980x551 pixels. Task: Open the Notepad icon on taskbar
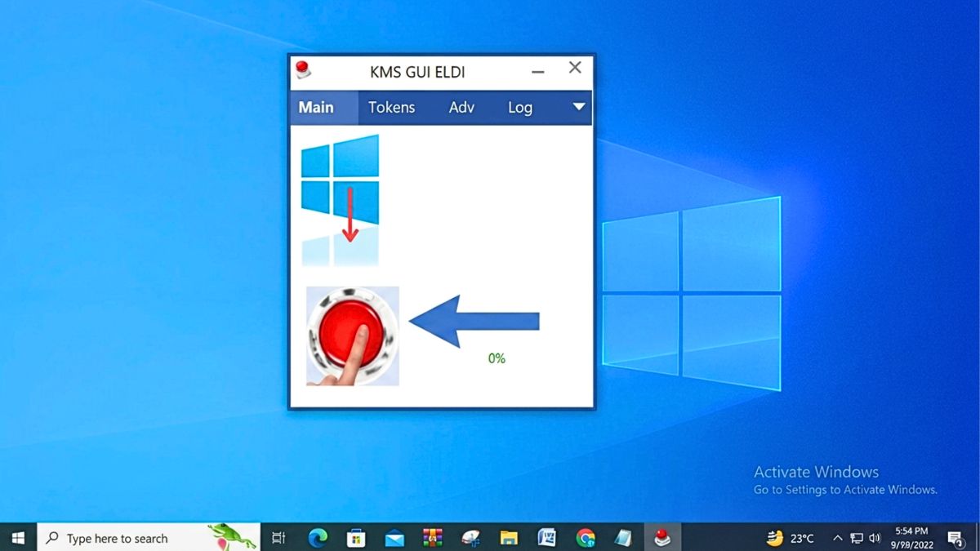[624, 538]
